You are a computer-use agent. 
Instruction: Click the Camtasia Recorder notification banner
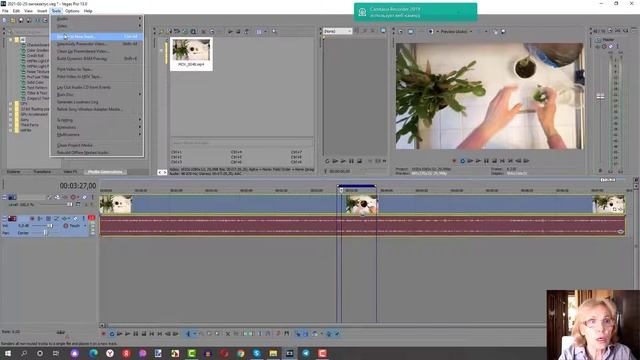click(x=416, y=12)
